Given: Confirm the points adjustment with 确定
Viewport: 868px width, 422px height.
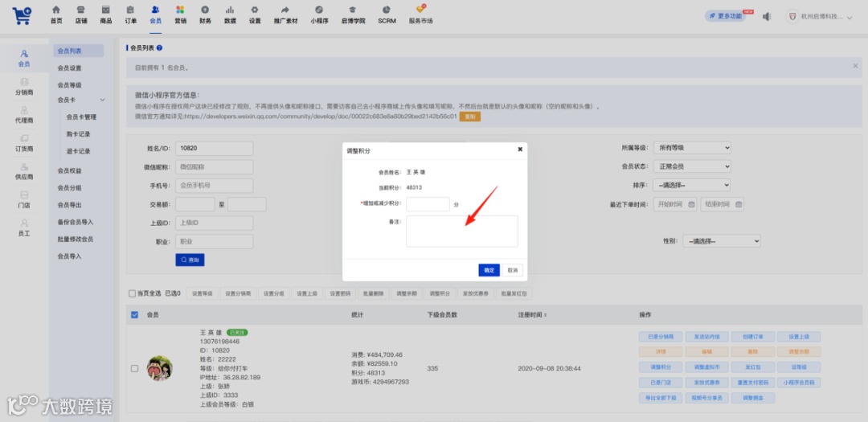Looking at the screenshot, I should pyautogui.click(x=489, y=270).
